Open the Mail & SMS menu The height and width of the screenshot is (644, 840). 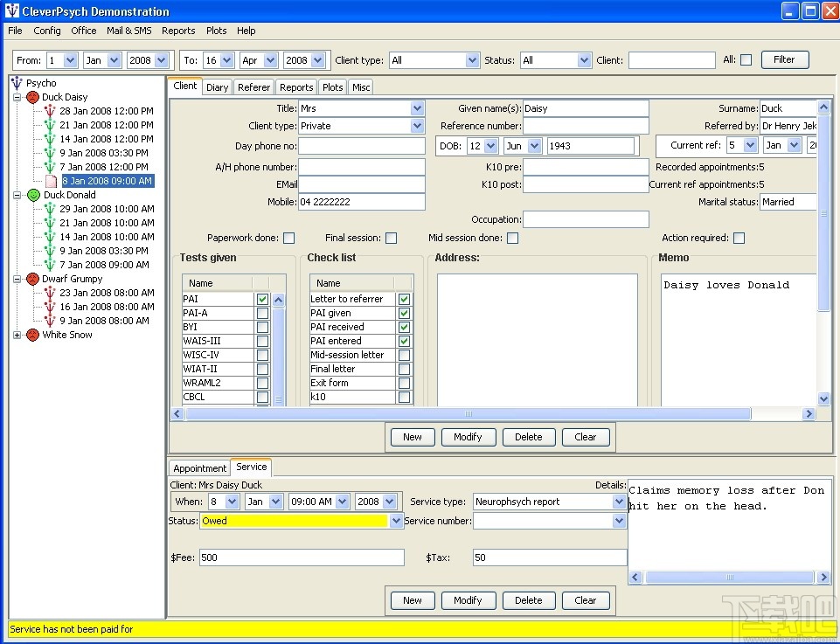click(128, 31)
